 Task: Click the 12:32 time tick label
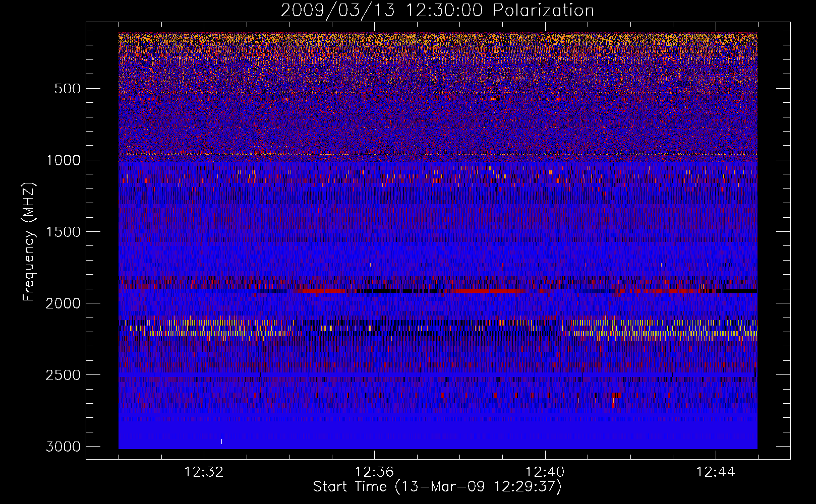tap(204, 472)
